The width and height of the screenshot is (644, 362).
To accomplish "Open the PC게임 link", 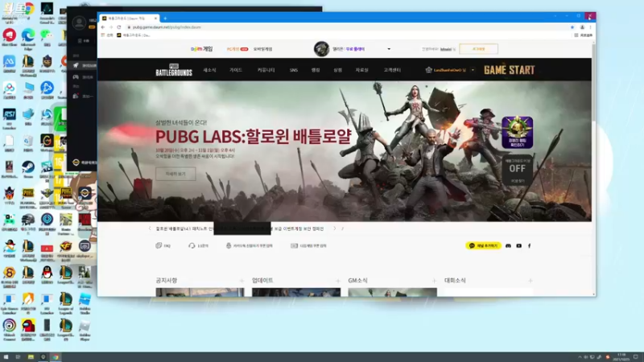I will pos(237,49).
